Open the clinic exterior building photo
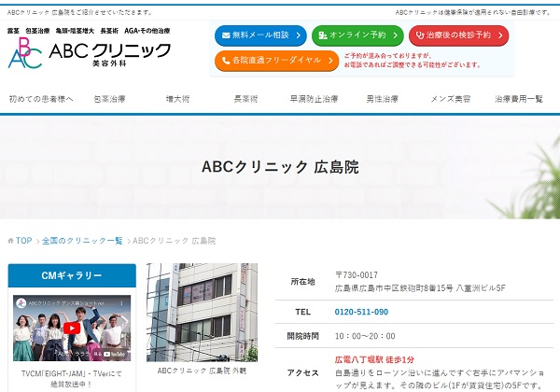Viewport: 560px width, 392px height. [202, 312]
